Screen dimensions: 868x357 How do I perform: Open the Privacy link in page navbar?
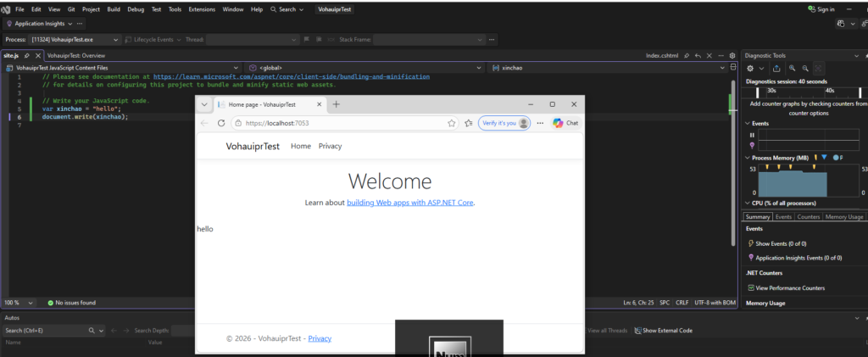click(330, 146)
